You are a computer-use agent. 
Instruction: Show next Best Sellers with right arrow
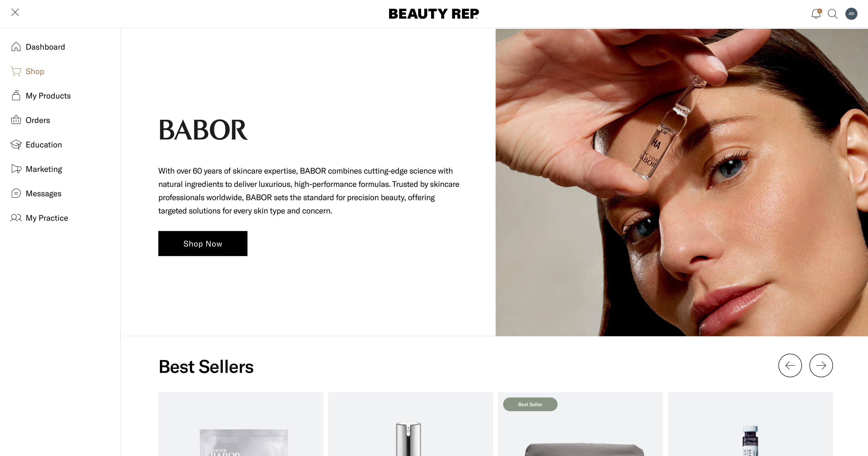pos(821,365)
